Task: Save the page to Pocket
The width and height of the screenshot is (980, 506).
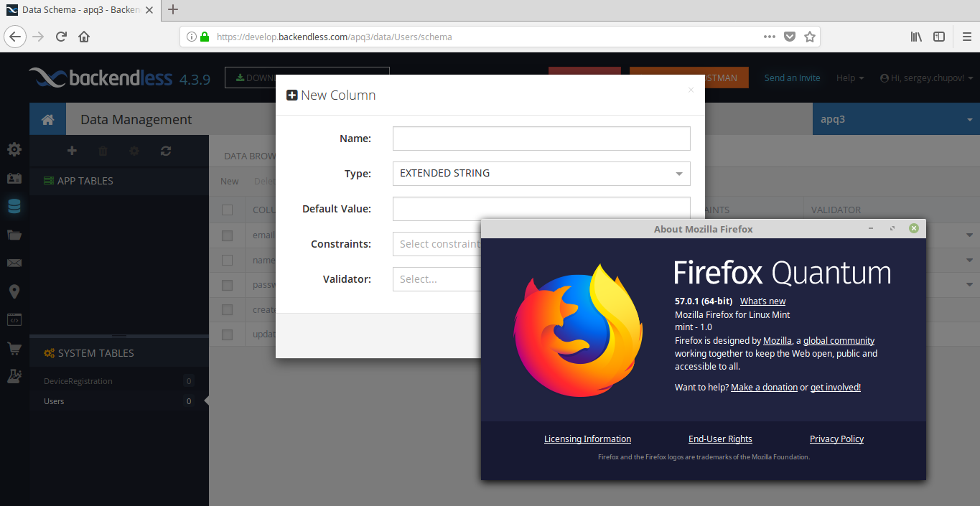Action: (x=790, y=37)
